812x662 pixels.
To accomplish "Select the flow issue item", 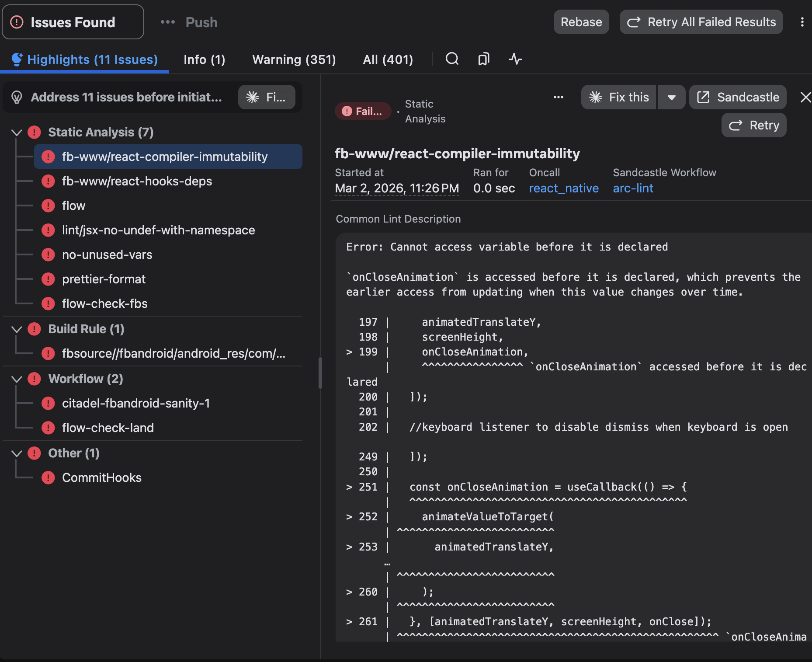I will [168, 206].
